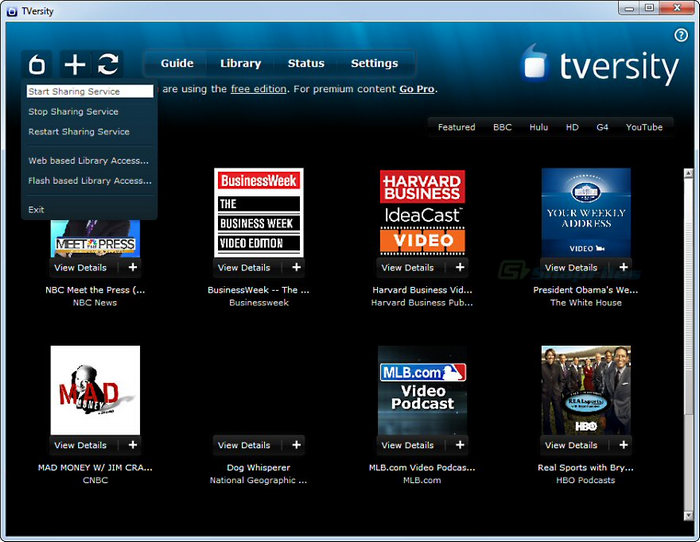The image size is (700, 542).
Task: Click the scrollbar down arrow
Action: tap(688, 516)
